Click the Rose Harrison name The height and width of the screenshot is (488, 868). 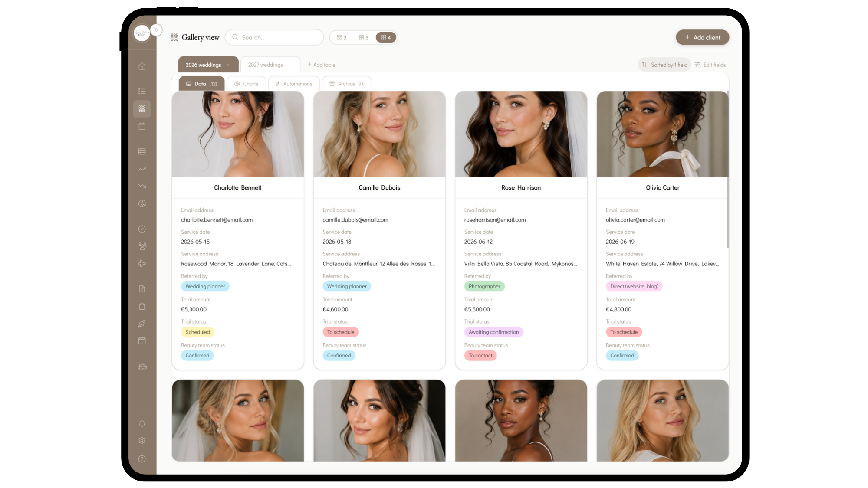(521, 188)
